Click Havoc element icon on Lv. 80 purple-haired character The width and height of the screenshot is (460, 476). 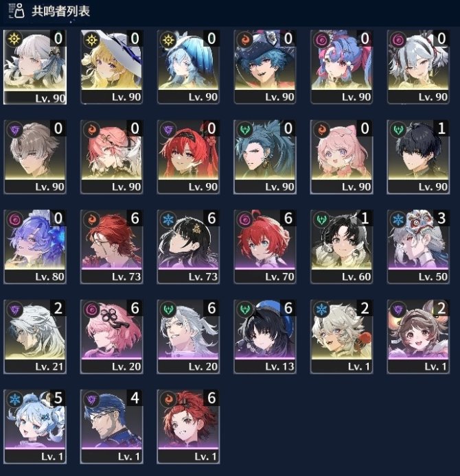pyautogui.click(x=15, y=219)
